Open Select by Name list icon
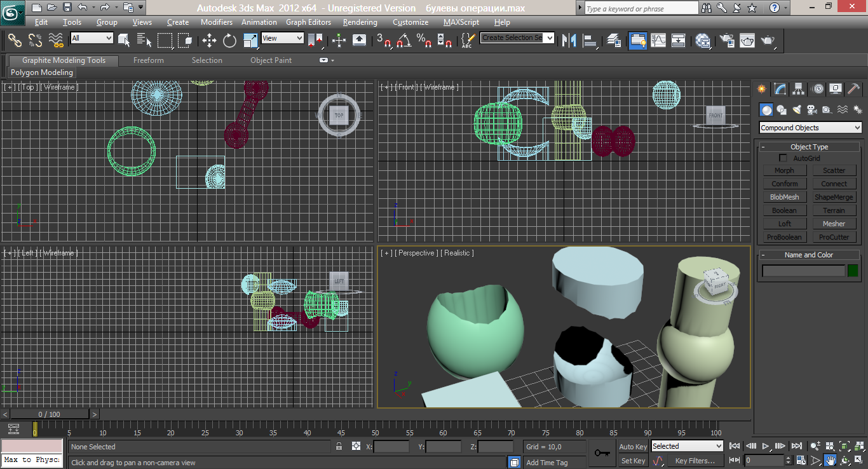The image size is (868, 469). [x=144, y=41]
